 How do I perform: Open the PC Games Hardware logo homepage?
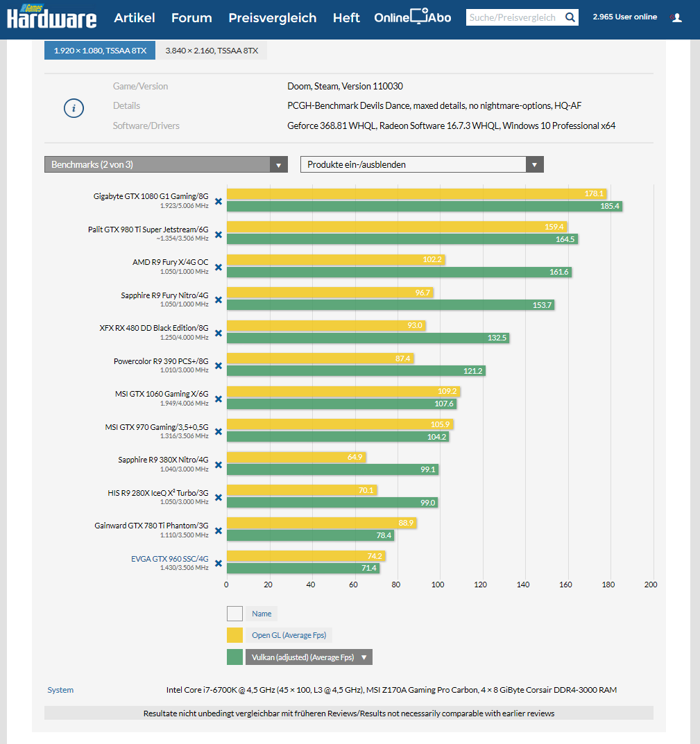coord(51,17)
